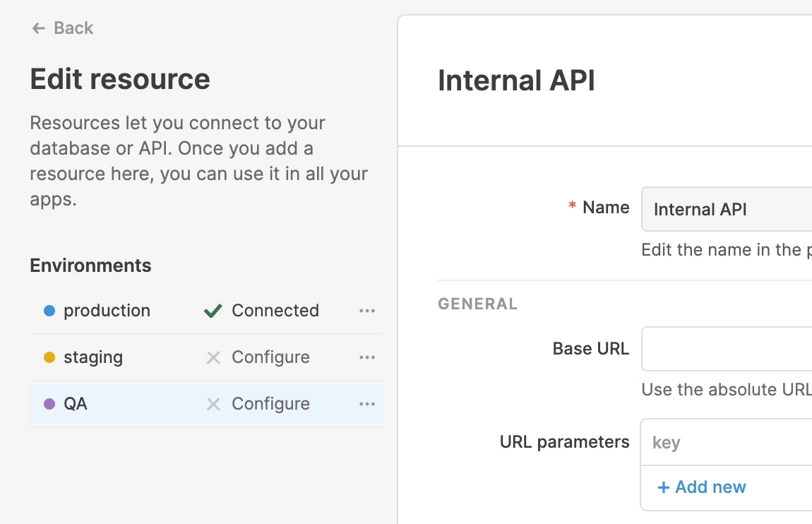Open the staging environment three-dot menu

click(x=367, y=357)
